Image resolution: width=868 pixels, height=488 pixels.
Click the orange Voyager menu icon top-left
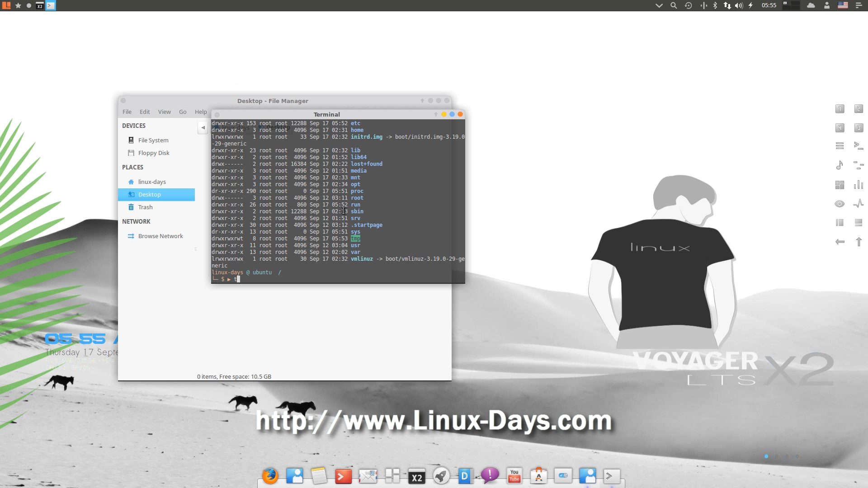(x=6, y=5)
